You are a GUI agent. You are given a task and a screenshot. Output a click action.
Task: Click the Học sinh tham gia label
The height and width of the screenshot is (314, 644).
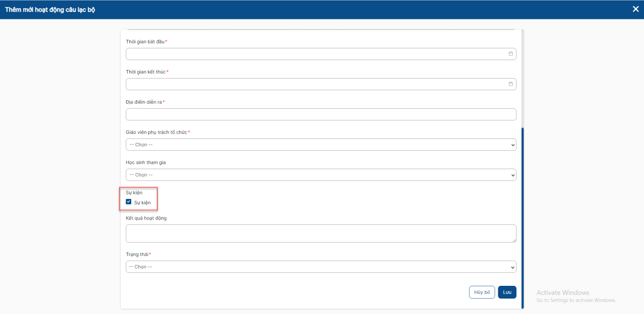click(146, 163)
